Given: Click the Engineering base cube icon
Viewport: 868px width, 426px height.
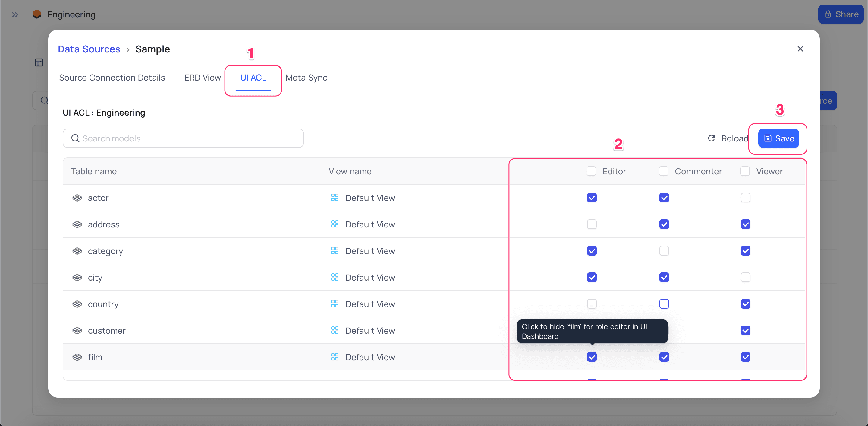Looking at the screenshot, I should [x=37, y=14].
